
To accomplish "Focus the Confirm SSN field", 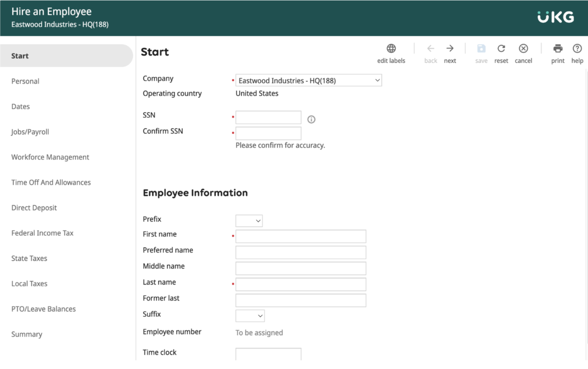I will (268, 133).
